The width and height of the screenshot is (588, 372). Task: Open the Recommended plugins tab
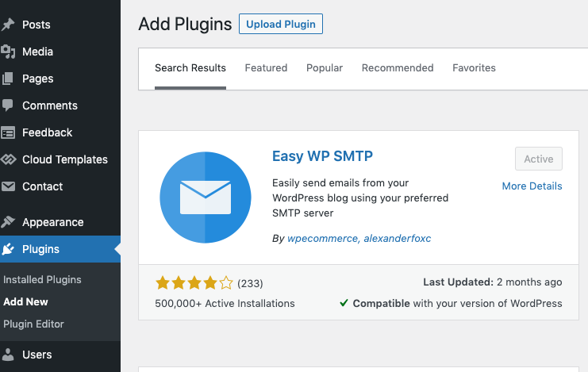pyautogui.click(x=398, y=68)
